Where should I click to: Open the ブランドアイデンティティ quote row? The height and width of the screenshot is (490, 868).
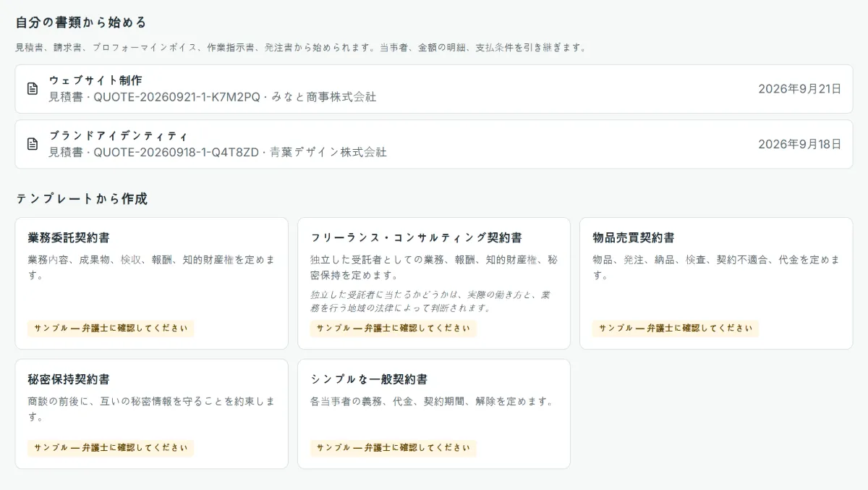(434, 144)
